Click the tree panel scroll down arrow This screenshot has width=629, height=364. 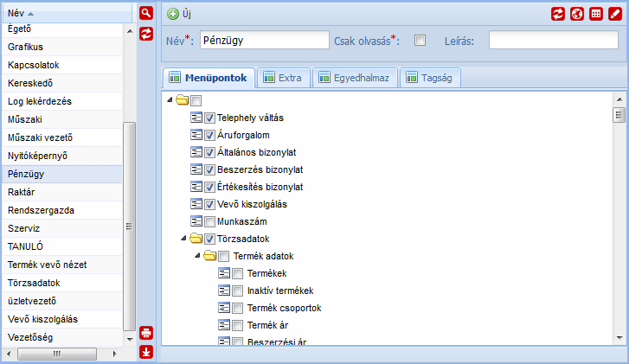point(619,338)
